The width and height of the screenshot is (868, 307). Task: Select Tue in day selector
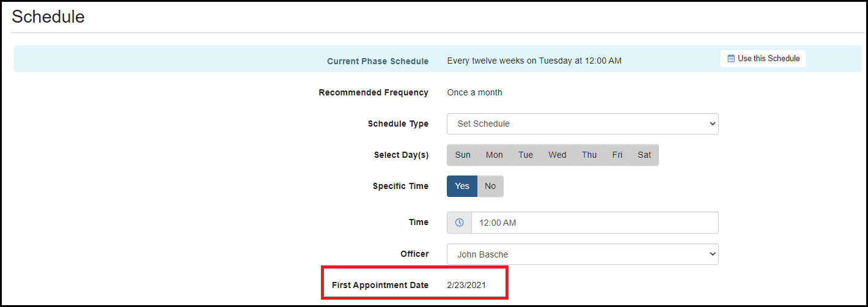[x=526, y=155]
